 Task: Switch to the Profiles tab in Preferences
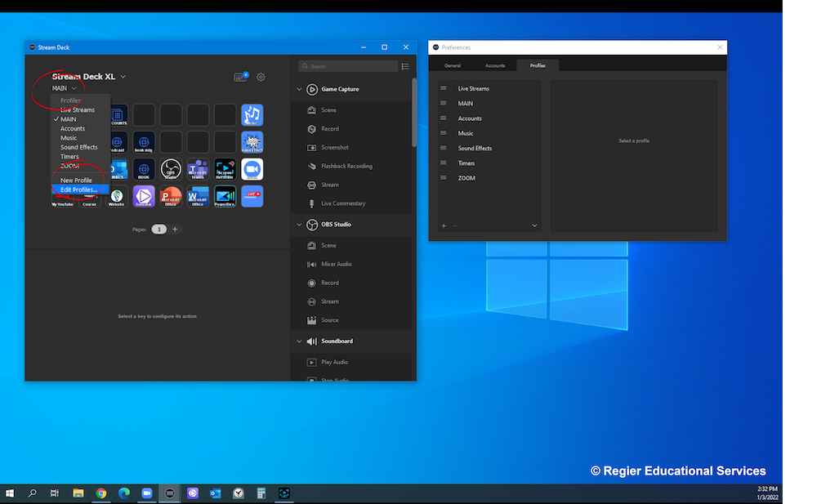click(x=538, y=65)
